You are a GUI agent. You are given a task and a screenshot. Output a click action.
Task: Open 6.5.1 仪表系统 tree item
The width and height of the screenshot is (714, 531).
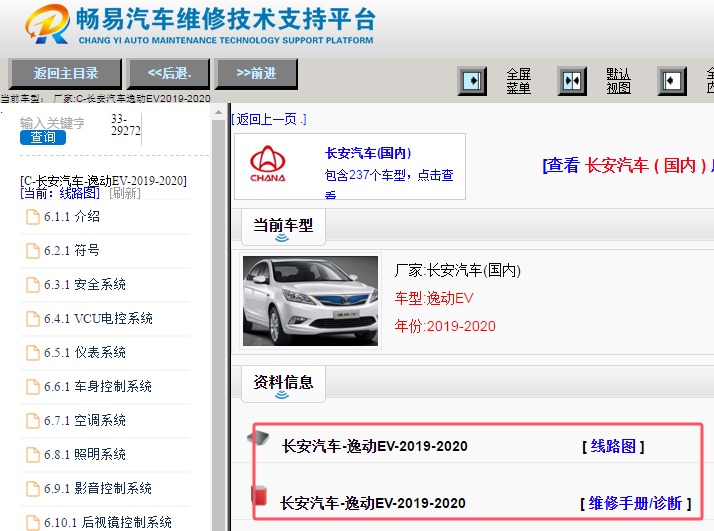[x=85, y=352]
